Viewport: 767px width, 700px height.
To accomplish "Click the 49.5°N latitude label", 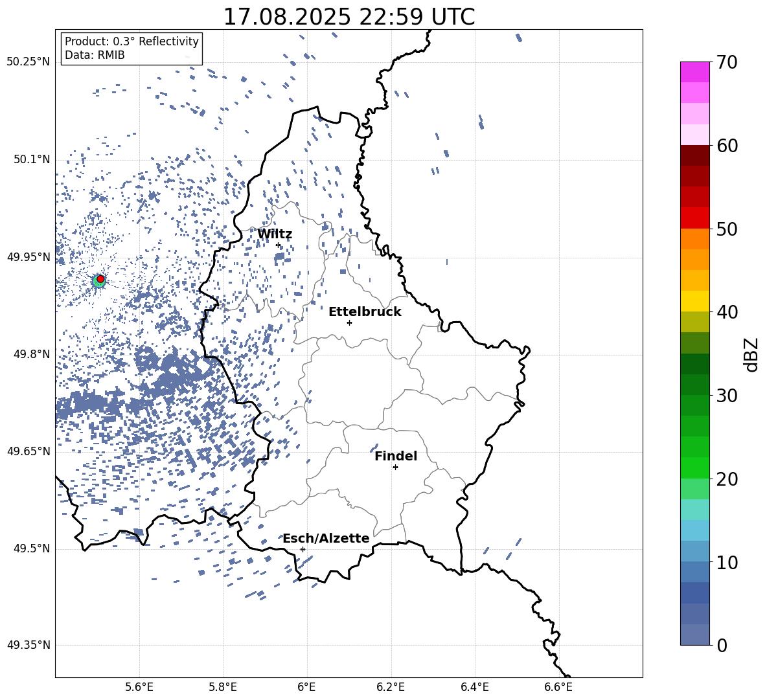I will (x=32, y=548).
